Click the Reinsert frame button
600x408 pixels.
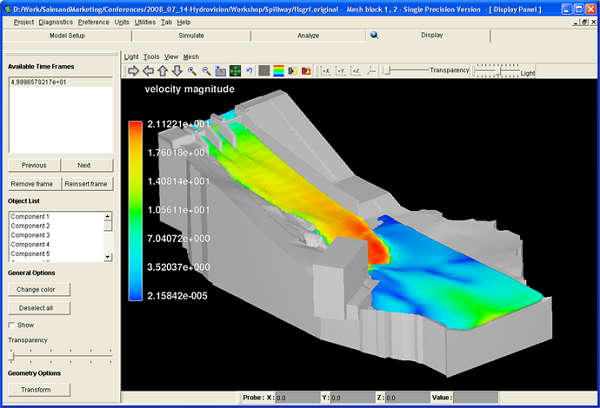(88, 184)
